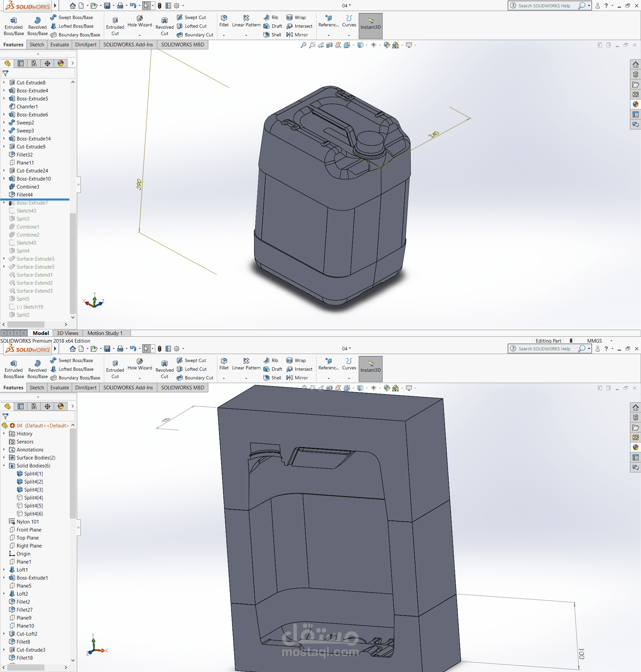
Task: Collapse Solid Bodies(6) in bottom tree
Action: point(4,465)
